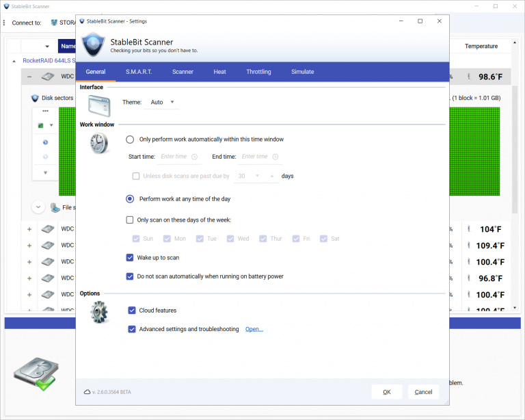Viewport: 525px width, 420px height.
Task: Click the Start time input field
Action: [174, 157]
